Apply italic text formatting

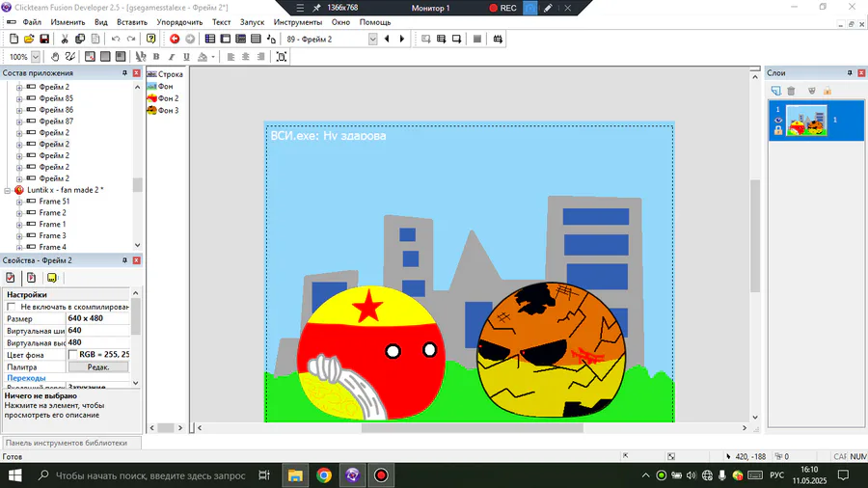[x=171, y=57]
